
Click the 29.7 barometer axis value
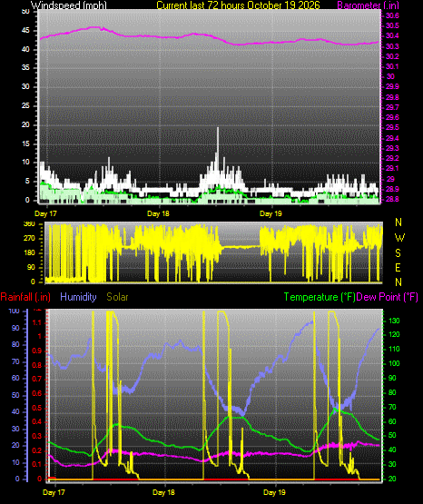pyautogui.click(x=392, y=107)
